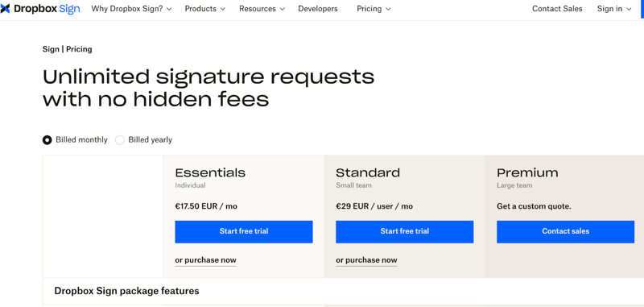The height and width of the screenshot is (307, 644).
Task: Select the Billed yearly radio button
Action: [x=119, y=140]
